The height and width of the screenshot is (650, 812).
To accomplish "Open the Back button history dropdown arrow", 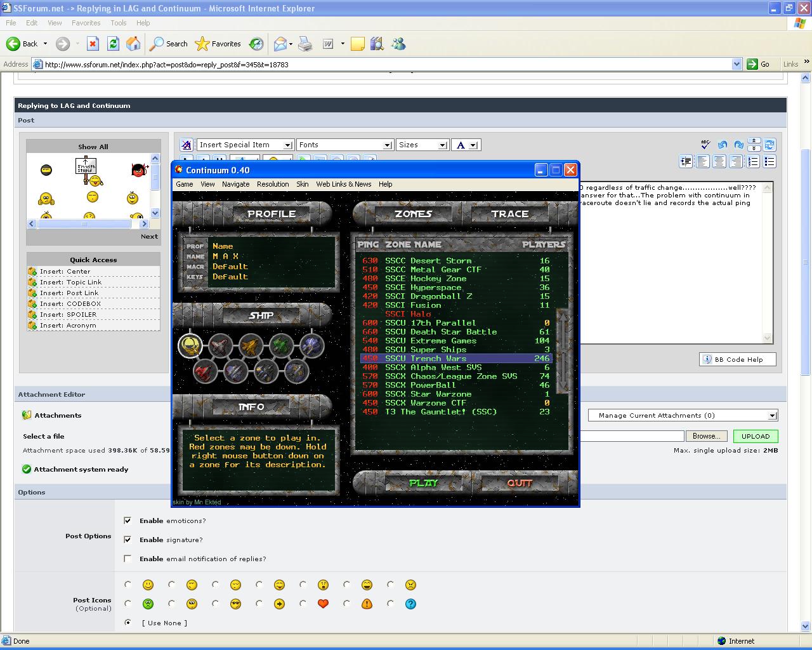I will (x=45, y=44).
